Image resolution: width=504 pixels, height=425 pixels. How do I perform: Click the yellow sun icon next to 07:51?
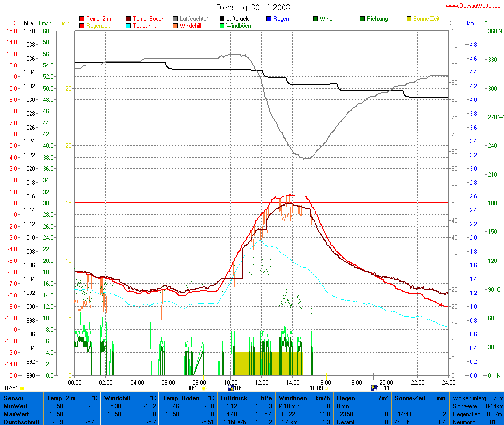click(x=22, y=388)
